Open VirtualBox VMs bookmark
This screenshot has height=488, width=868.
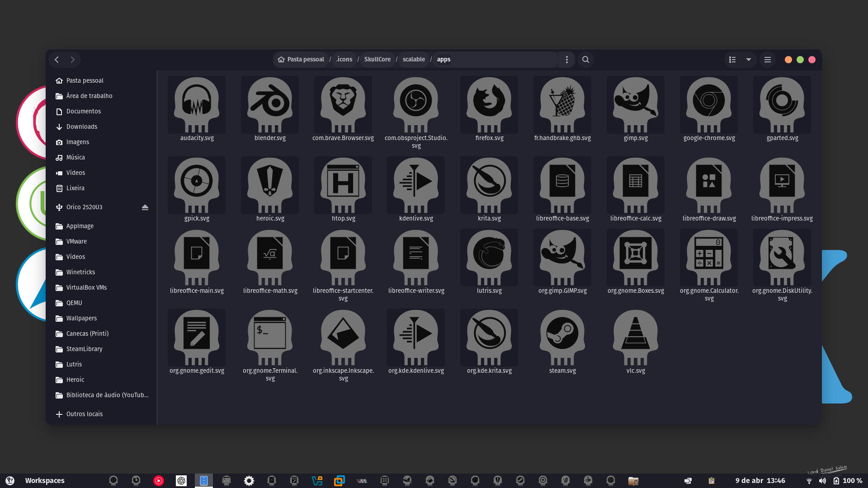coord(102,287)
